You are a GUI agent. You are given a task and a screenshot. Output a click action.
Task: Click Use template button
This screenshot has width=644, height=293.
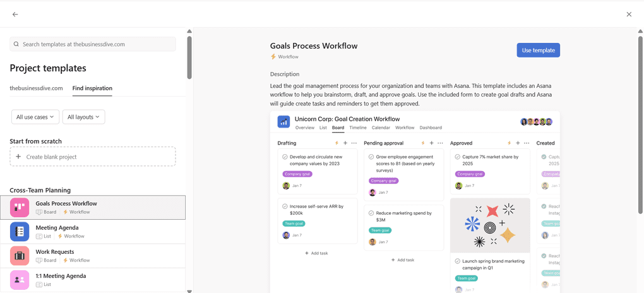tap(538, 50)
